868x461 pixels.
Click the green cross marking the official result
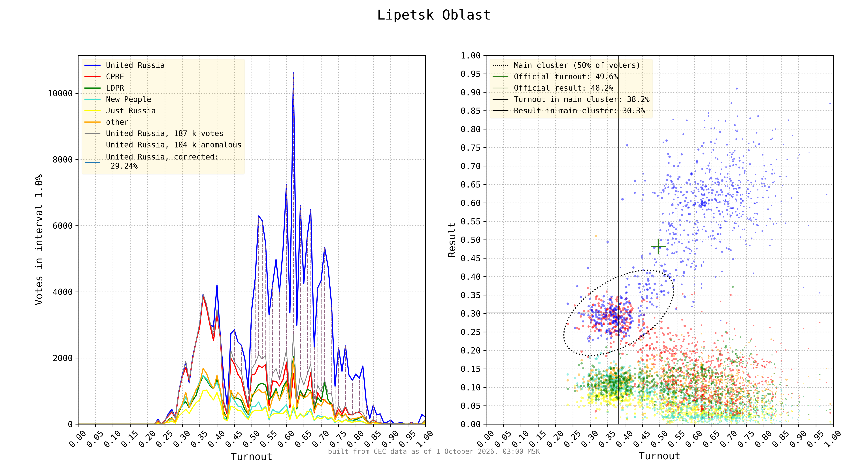point(658,247)
